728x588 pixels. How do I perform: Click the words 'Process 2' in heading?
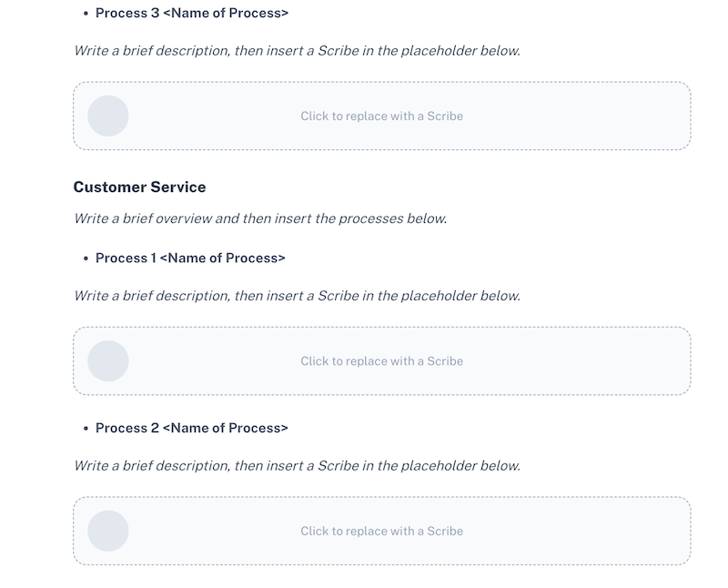point(127,428)
